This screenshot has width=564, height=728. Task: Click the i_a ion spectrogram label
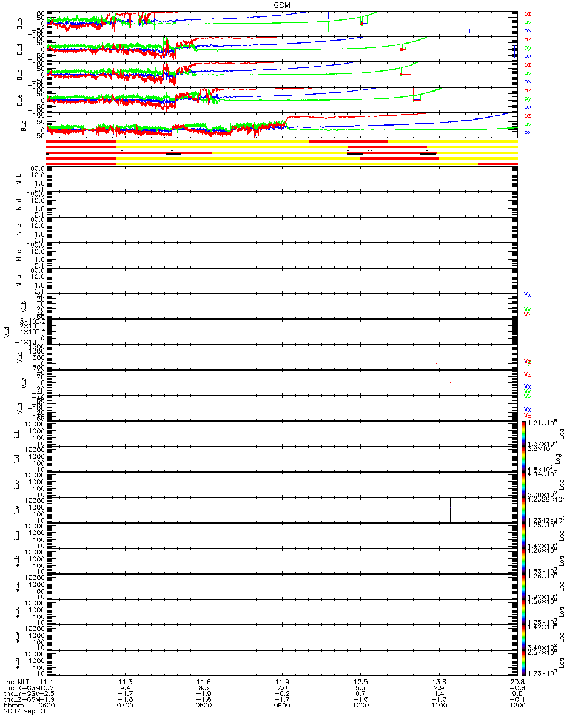pos(17,535)
